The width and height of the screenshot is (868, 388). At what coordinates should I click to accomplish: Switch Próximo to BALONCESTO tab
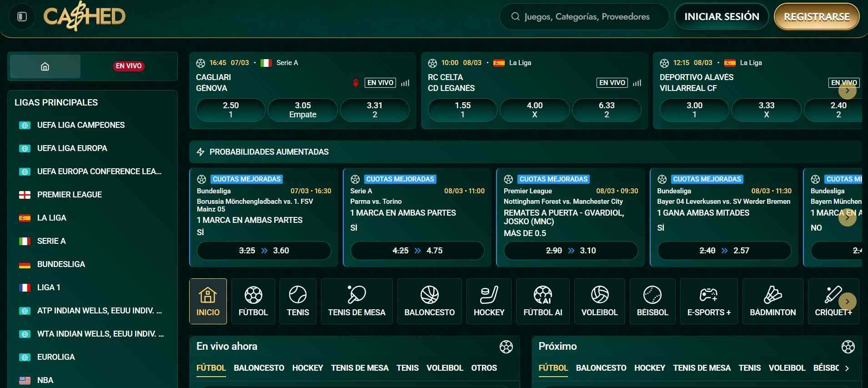point(601,368)
